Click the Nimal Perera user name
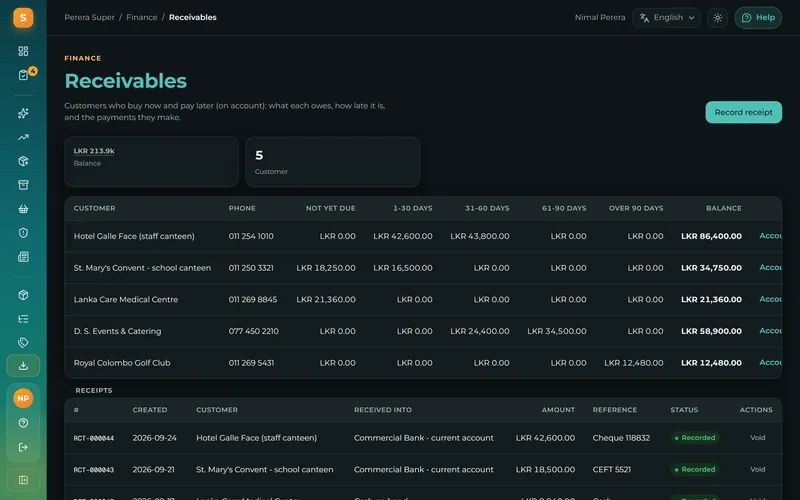This screenshot has width=800, height=500. pyautogui.click(x=600, y=17)
